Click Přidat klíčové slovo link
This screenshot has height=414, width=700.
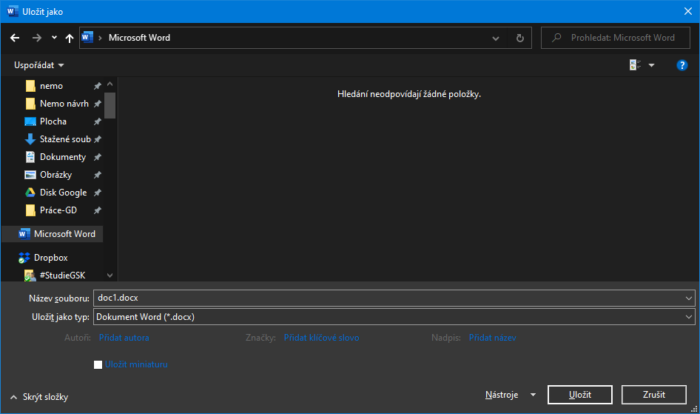pyautogui.click(x=321, y=338)
